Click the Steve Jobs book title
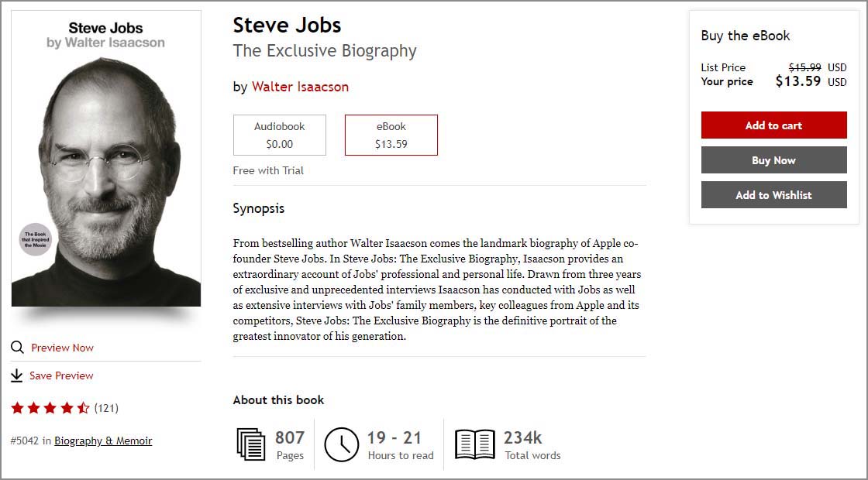 pos(287,25)
